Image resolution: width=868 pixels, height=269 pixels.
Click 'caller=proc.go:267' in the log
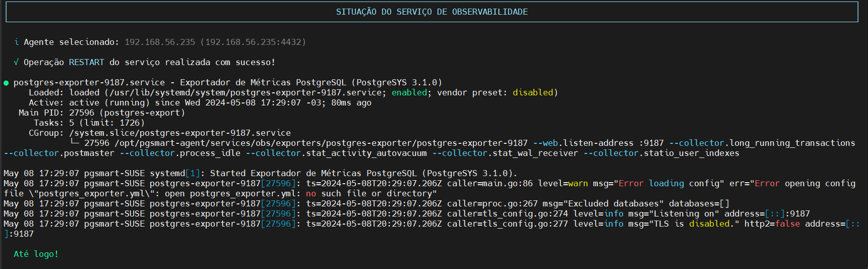(x=492, y=203)
